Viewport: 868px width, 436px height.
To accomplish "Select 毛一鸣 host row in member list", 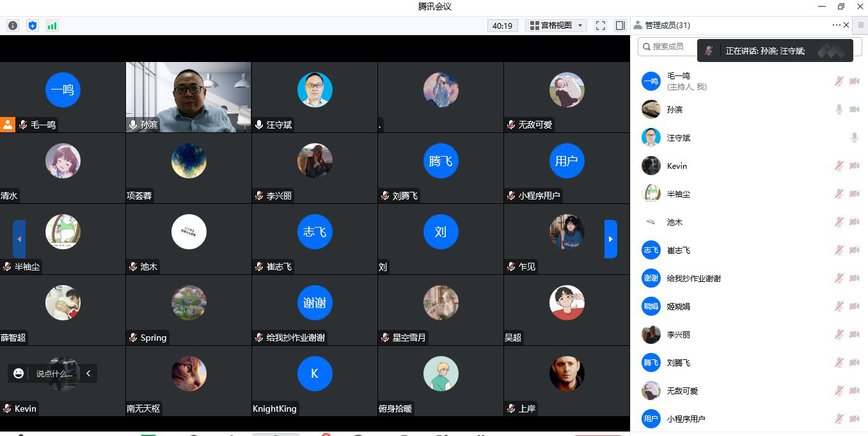I will (x=749, y=81).
